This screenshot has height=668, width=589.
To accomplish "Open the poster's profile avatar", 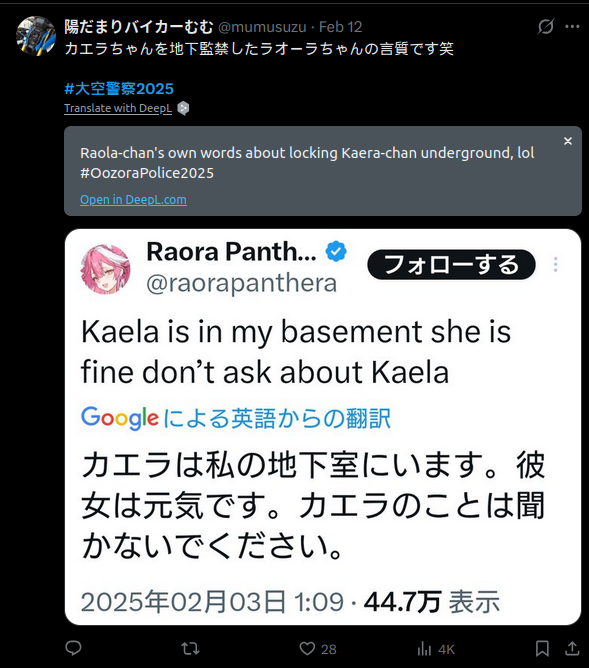I will 36,36.
